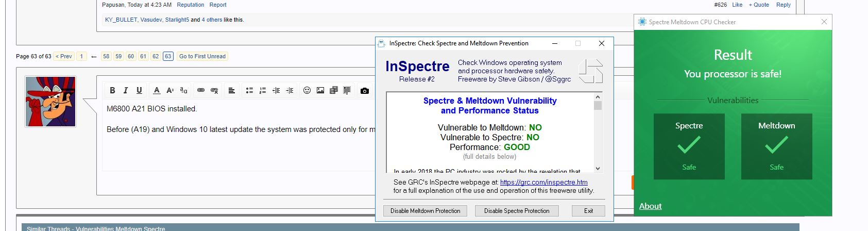The height and width of the screenshot is (231, 868).
Task: Click the Exit button in InSpectre
Action: pyautogui.click(x=588, y=211)
